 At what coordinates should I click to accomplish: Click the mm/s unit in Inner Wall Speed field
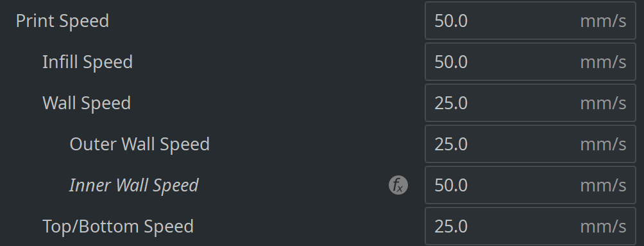(603, 186)
